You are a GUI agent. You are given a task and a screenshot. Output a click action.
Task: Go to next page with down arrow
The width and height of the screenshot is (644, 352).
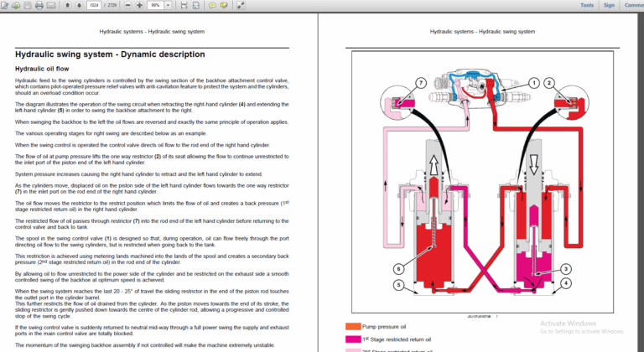click(78, 5)
